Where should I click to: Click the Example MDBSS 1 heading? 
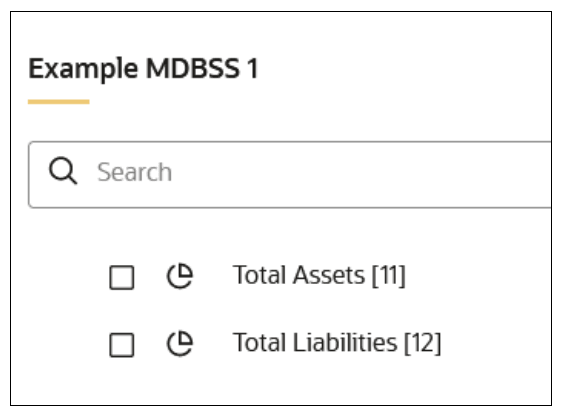coord(143,69)
